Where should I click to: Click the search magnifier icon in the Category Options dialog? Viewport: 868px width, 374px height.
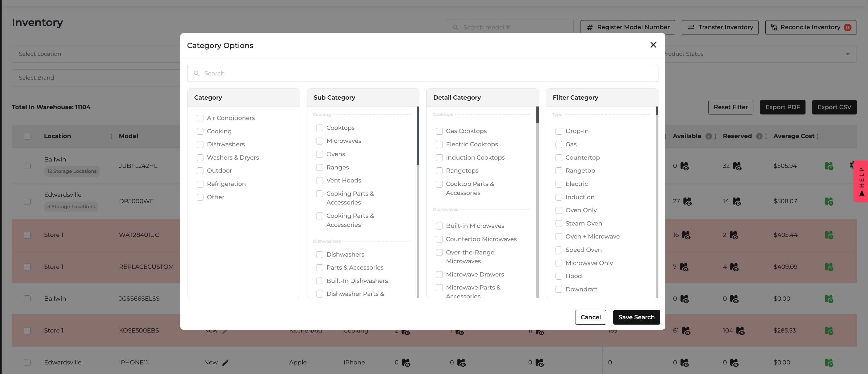197,73
